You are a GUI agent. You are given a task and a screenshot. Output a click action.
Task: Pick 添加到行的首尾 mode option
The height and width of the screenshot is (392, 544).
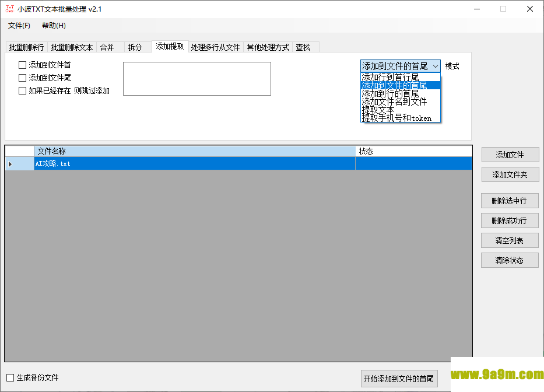(401, 93)
